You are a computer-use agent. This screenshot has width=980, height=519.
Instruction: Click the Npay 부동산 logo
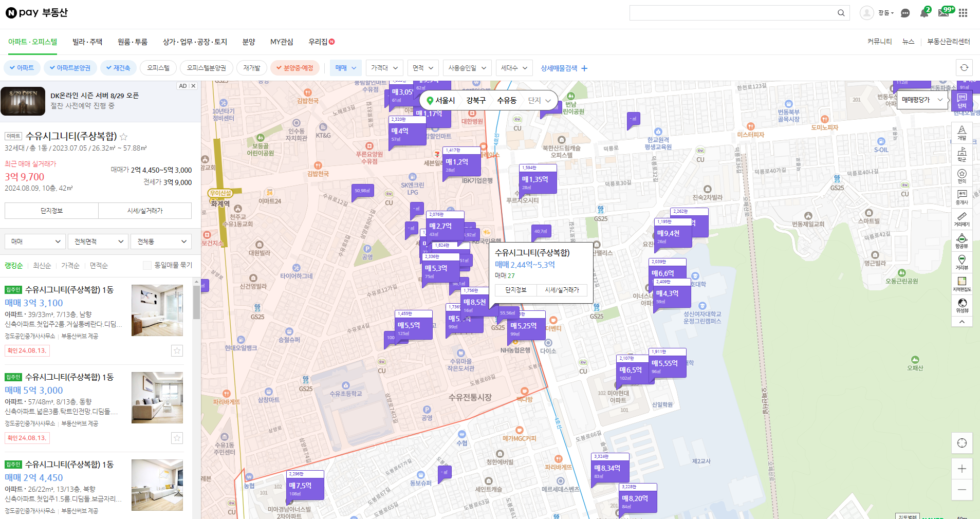(36, 12)
